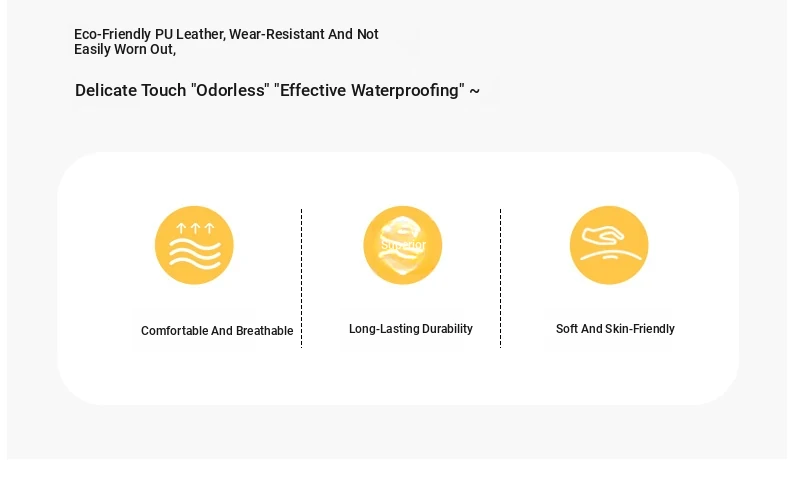
Task: Click the tilde at the headline end
Action: tap(475, 91)
